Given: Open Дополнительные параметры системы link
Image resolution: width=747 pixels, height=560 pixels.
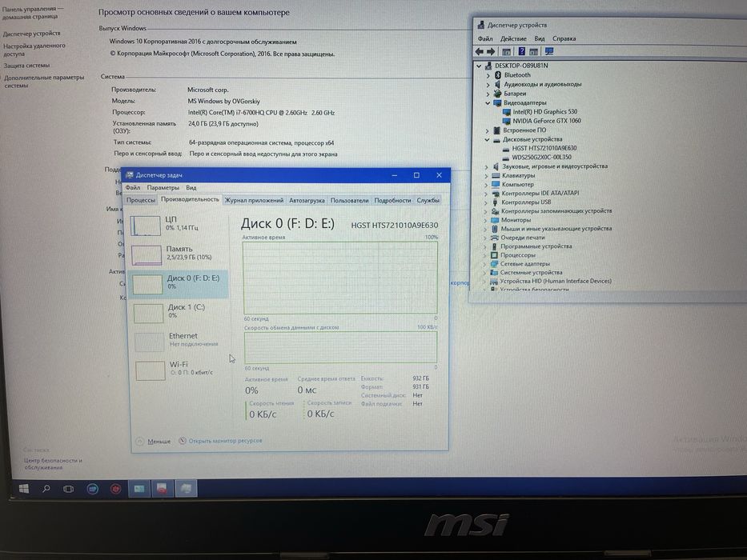Looking at the screenshot, I should click(x=44, y=82).
